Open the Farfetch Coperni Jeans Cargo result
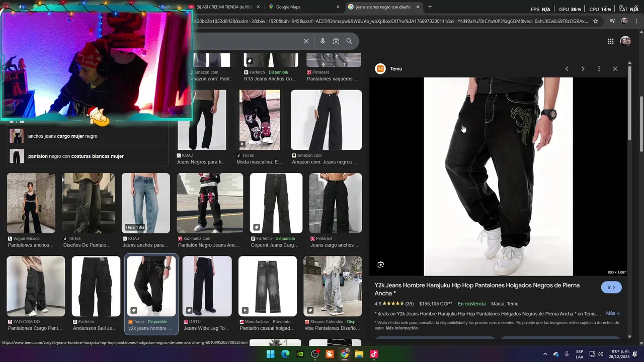Image resolution: width=644 pixels, height=362 pixels. [276, 211]
